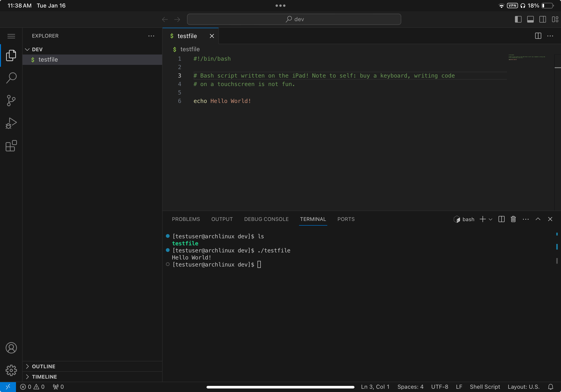Open testfile in the Explorer tree
The width and height of the screenshot is (561, 392).
pyautogui.click(x=92, y=60)
